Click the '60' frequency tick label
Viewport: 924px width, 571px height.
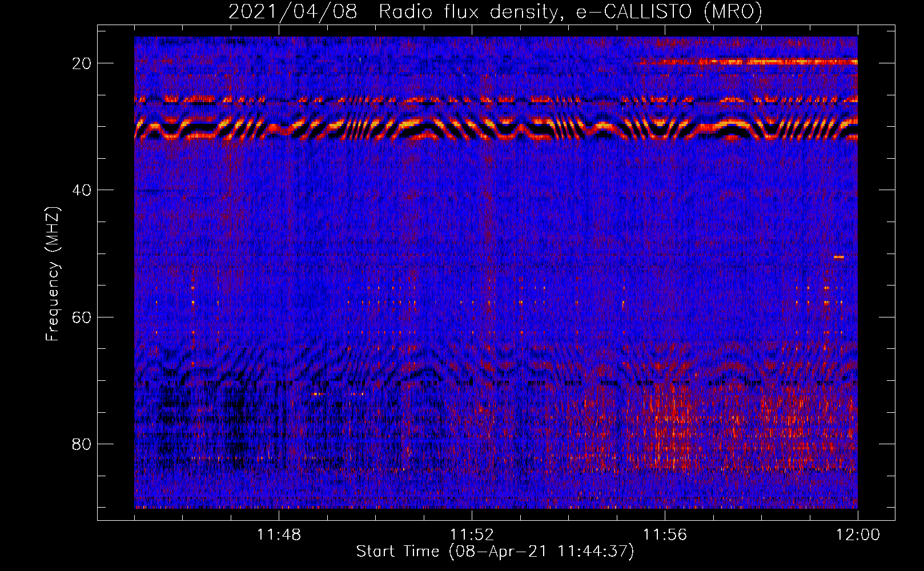82,317
